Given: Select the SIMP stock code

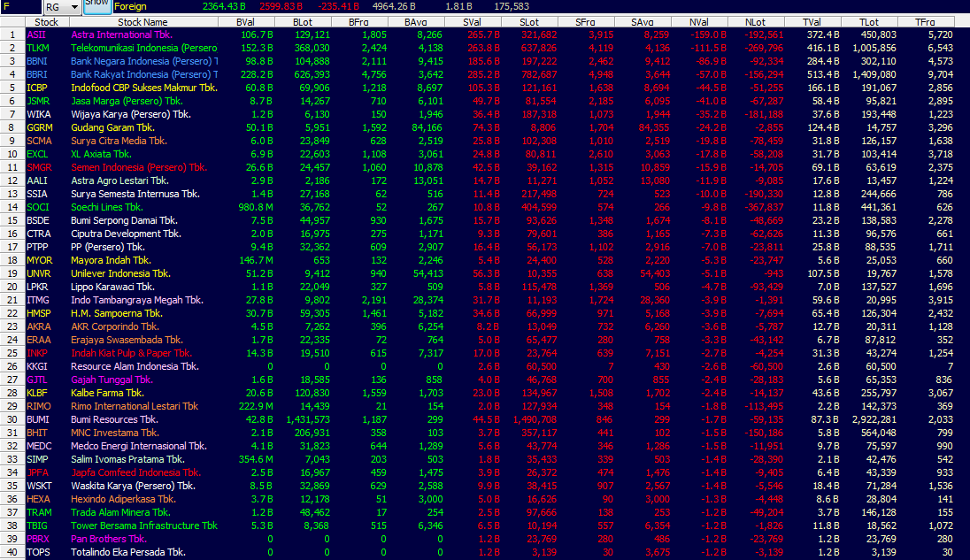Looking at the screenshot, I should click(37, 460).
